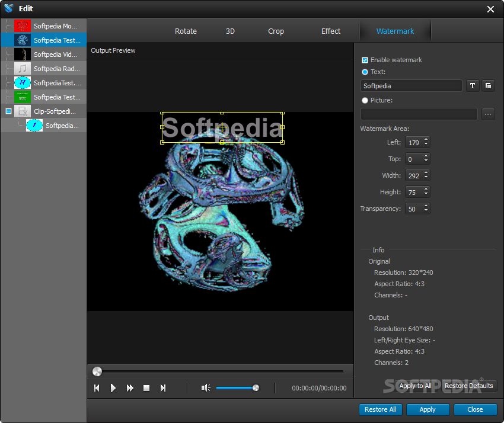Select the child Softpedia... clip segment

tap(44, 125)
